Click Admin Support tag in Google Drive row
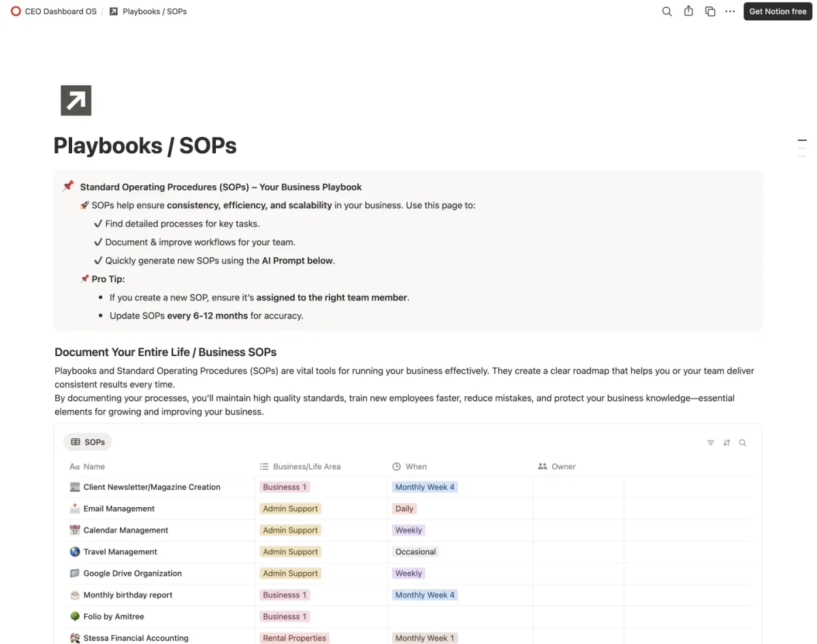Viewport: 817px width, 644px height. tap(291, 573)
